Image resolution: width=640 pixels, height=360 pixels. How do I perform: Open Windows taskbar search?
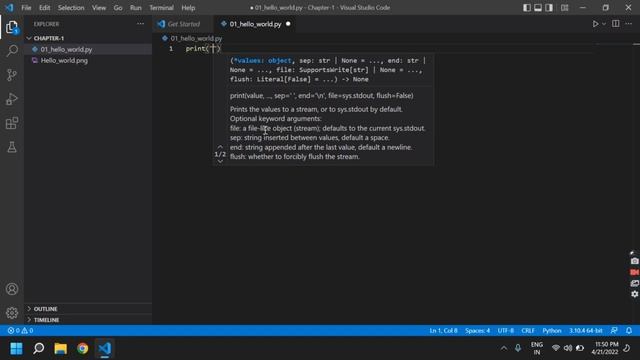click(x=39, y=349)
